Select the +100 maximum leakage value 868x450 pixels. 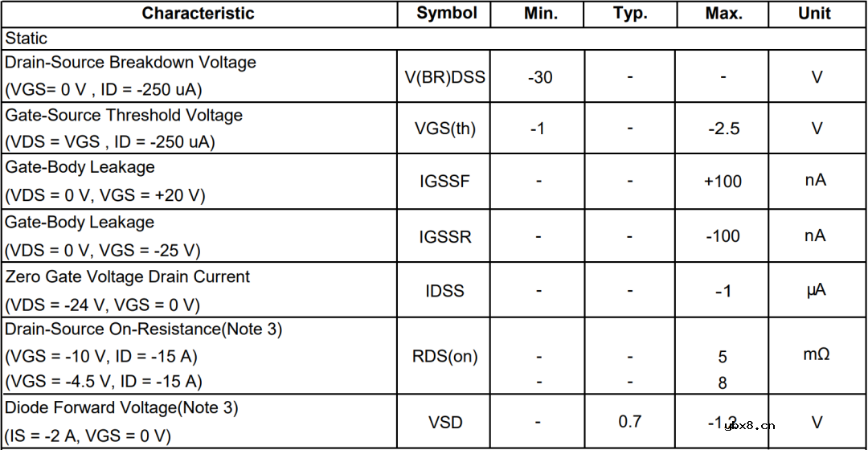click(723, 182)
